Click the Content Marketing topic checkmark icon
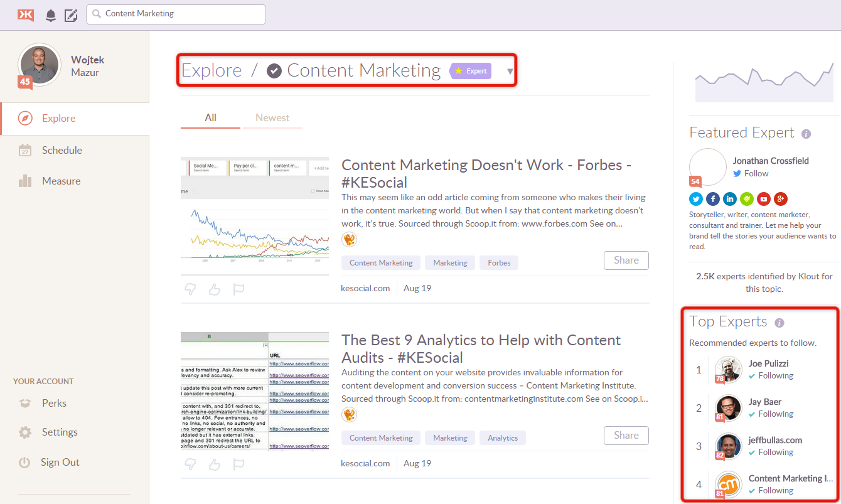 point(274,71)
